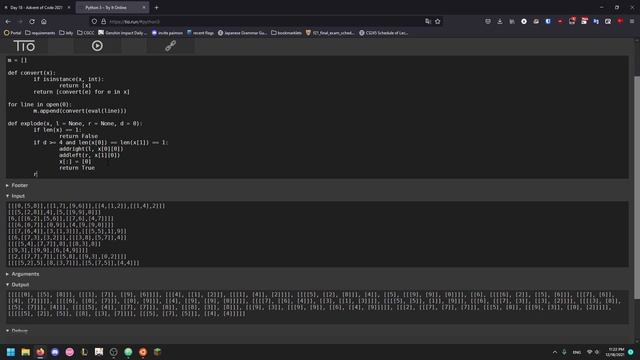
Task: Open the Windows Start menu
Action: [x=11, y=352]
